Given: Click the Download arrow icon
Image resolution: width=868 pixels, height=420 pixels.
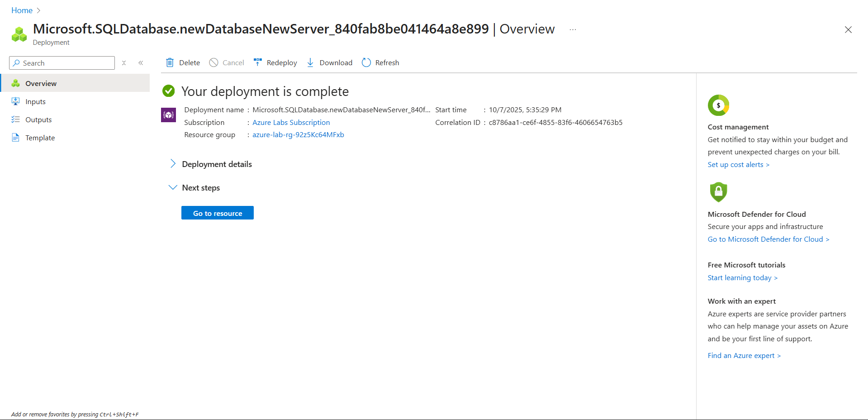Looking at the screenshot, I should (x=310, y=62).
